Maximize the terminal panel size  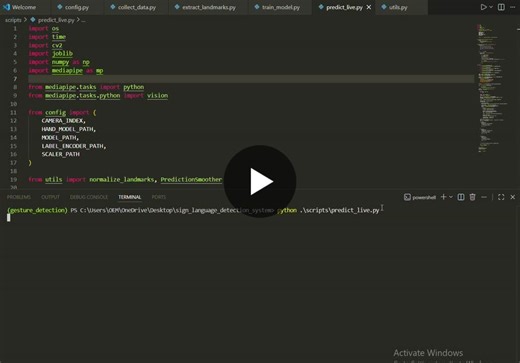(501, 197)
